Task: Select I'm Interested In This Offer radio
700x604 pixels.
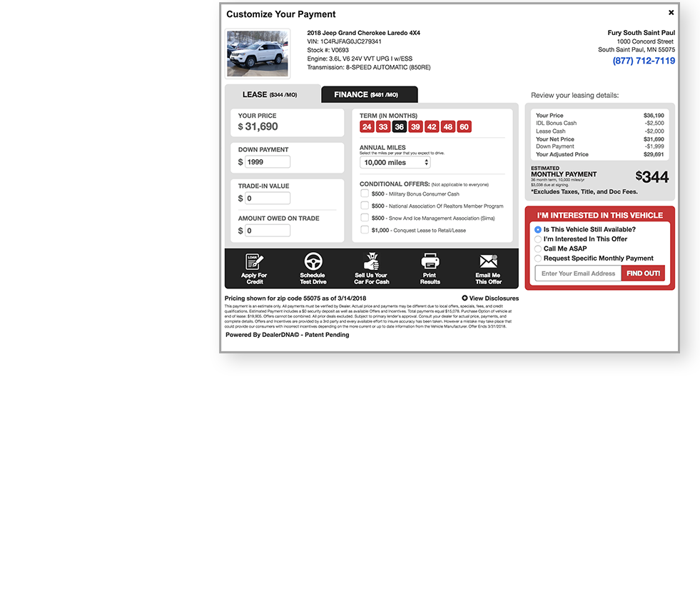Action: point(538,239)
